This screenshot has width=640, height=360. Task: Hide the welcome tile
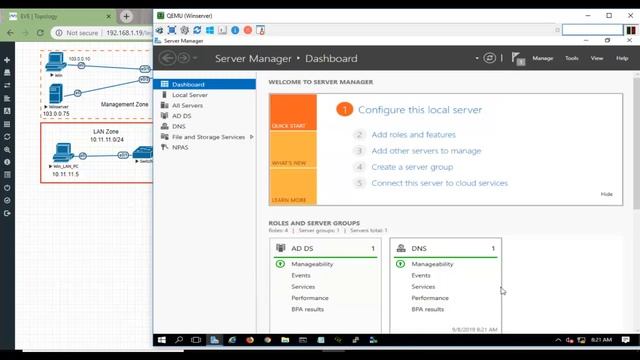coord(607,194)
